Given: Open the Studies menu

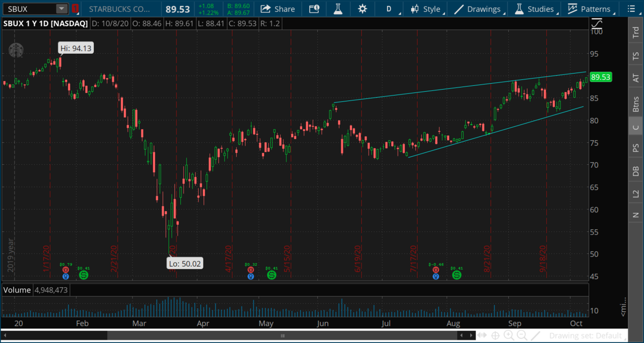Looking at the screenshot, I should [535, 9].
